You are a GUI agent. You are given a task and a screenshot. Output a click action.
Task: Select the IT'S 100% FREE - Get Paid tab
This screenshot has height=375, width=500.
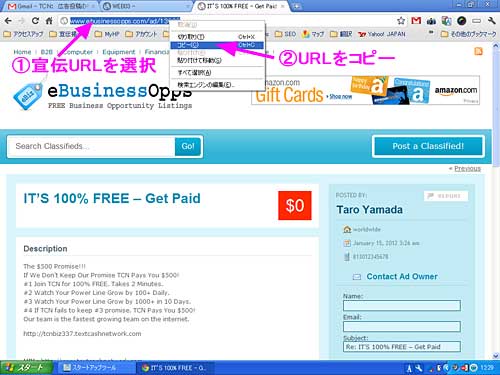pos(242,6)
